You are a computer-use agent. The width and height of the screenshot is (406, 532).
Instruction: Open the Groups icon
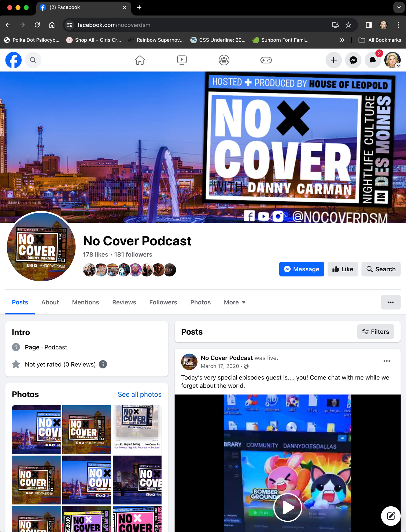(224, 60)
